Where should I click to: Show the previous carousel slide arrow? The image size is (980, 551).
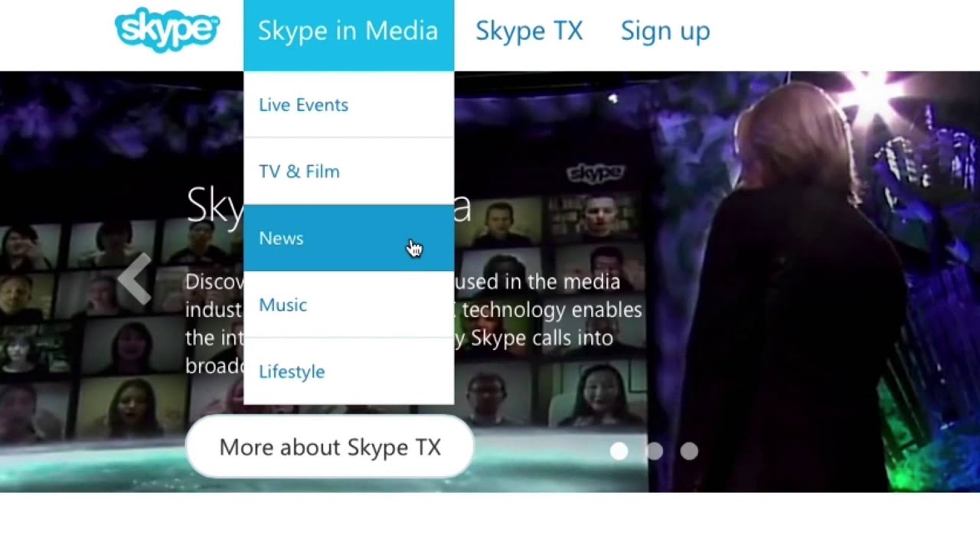tap(135, 279)
